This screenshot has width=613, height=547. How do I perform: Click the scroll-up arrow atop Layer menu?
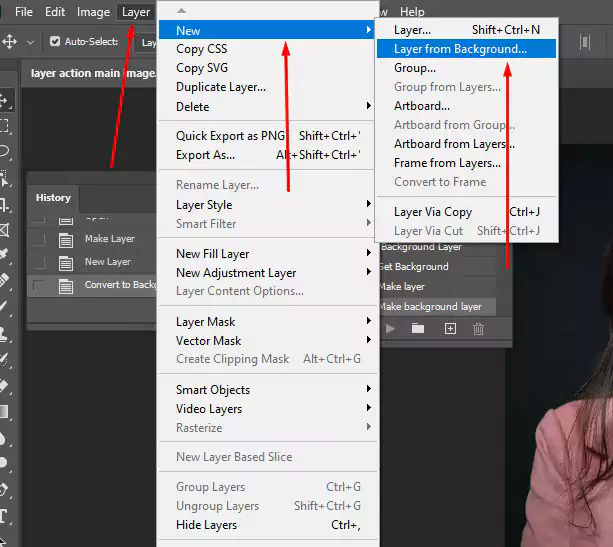(181, 11)
